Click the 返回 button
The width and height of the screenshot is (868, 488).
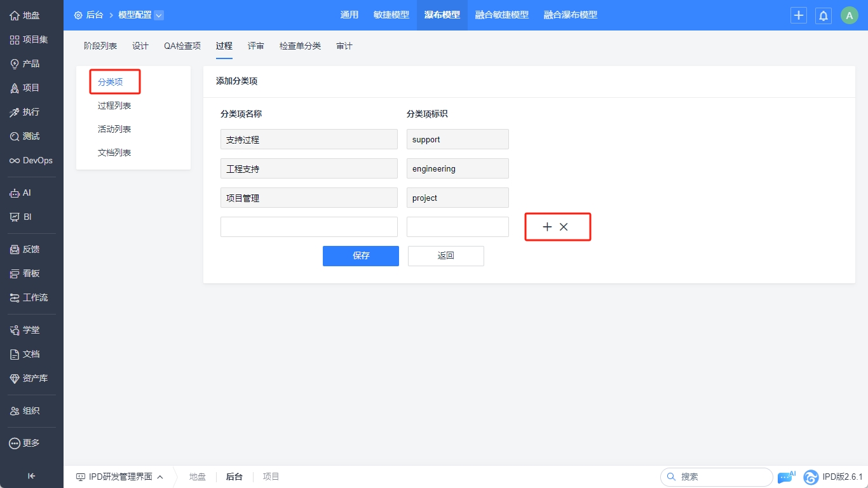pyautogui.click(x=446, y=255)
